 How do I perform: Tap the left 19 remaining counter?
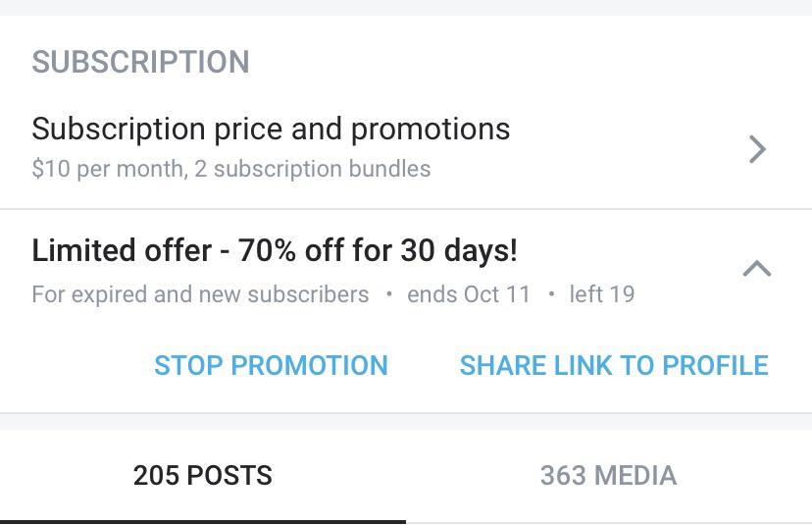click(602, 294)
